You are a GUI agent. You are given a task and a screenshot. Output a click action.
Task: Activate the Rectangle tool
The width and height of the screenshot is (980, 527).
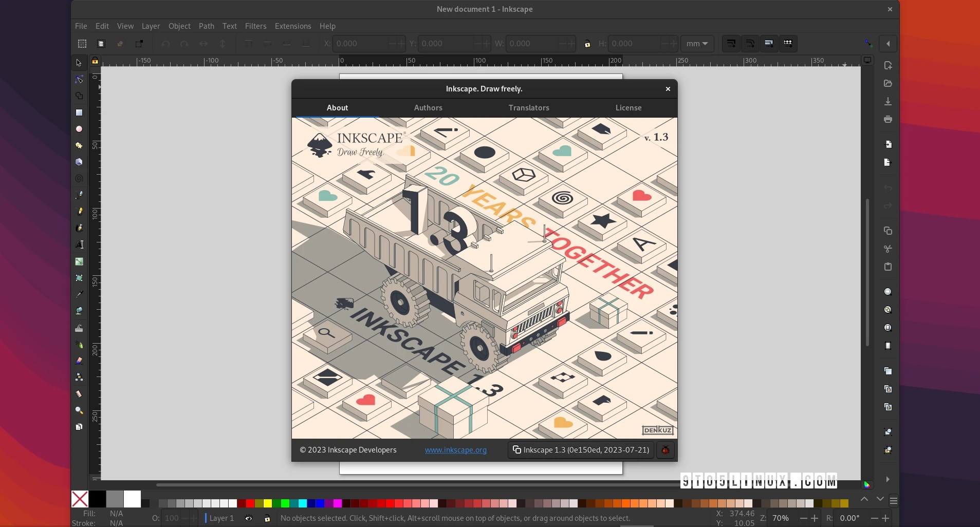[x=79, y=112]
